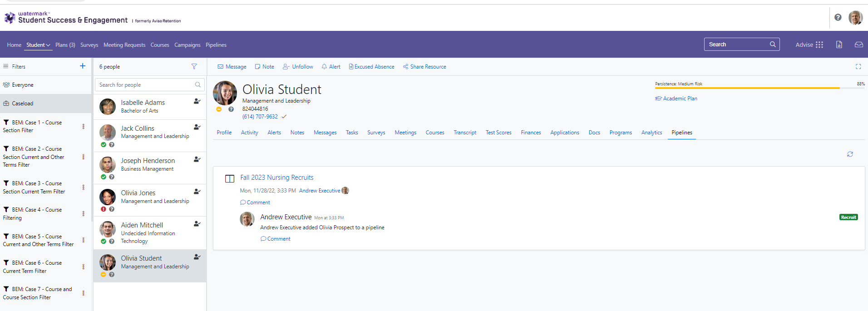Open Plans (3) in navigation bar

click(x=65, y=45)
